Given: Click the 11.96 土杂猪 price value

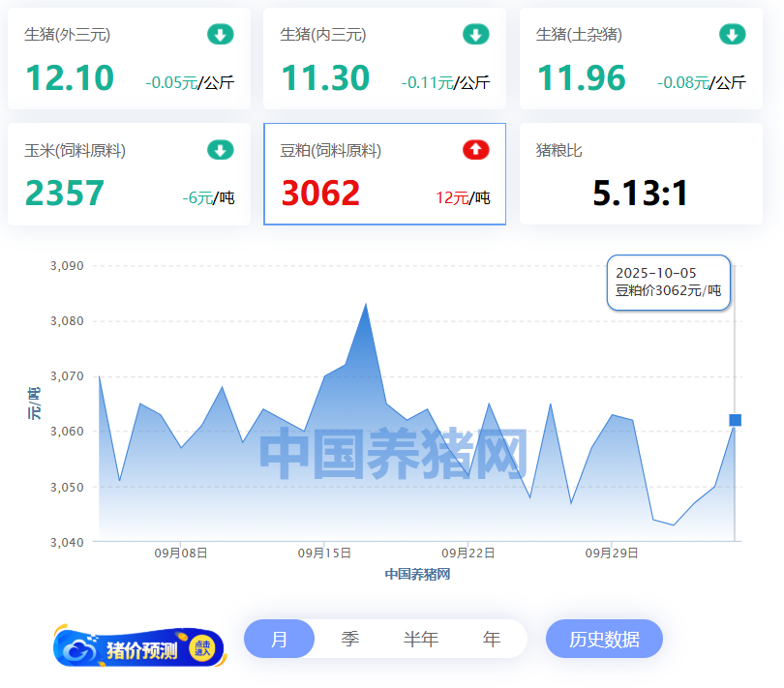Looking at the screenshot, I should (x=581, y=77).
